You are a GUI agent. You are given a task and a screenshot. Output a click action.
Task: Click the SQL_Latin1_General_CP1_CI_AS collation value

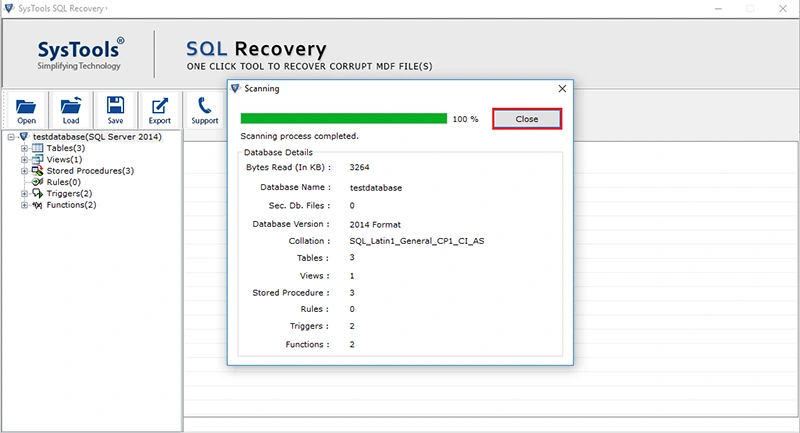[417, 241]
